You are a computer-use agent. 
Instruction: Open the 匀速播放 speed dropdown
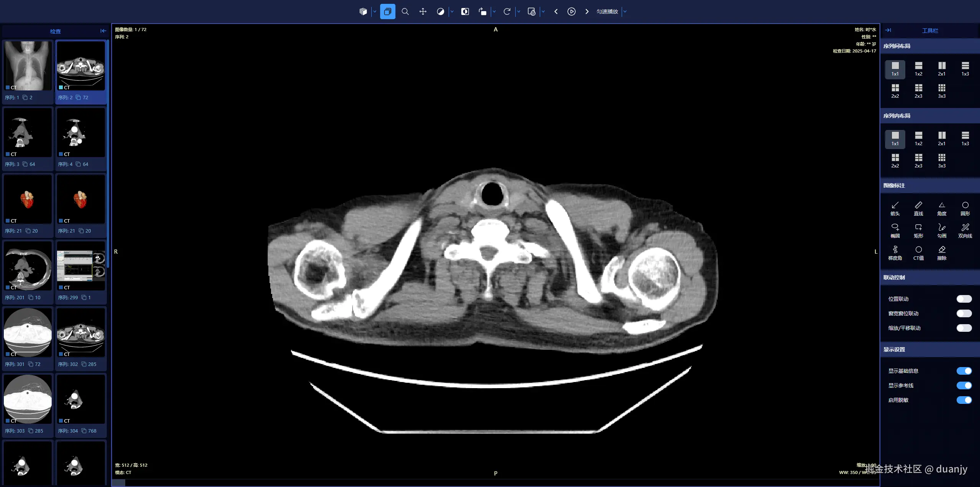point(625,11)
